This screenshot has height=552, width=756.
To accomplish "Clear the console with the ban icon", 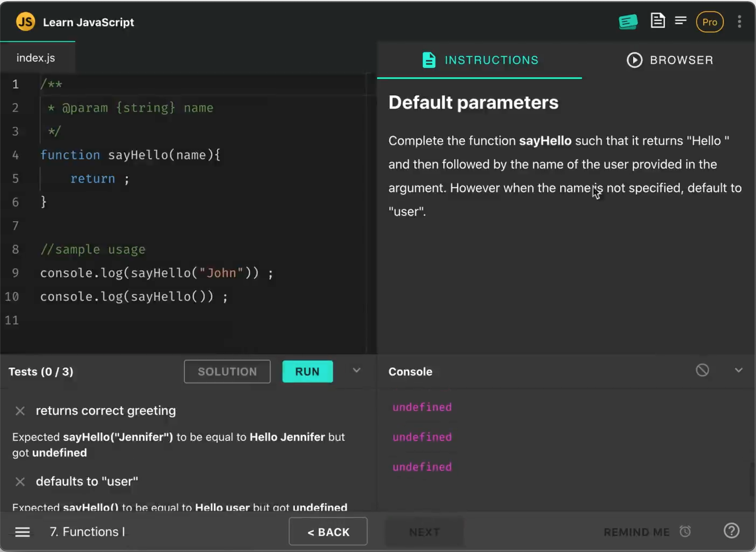I will coord(702,370).
